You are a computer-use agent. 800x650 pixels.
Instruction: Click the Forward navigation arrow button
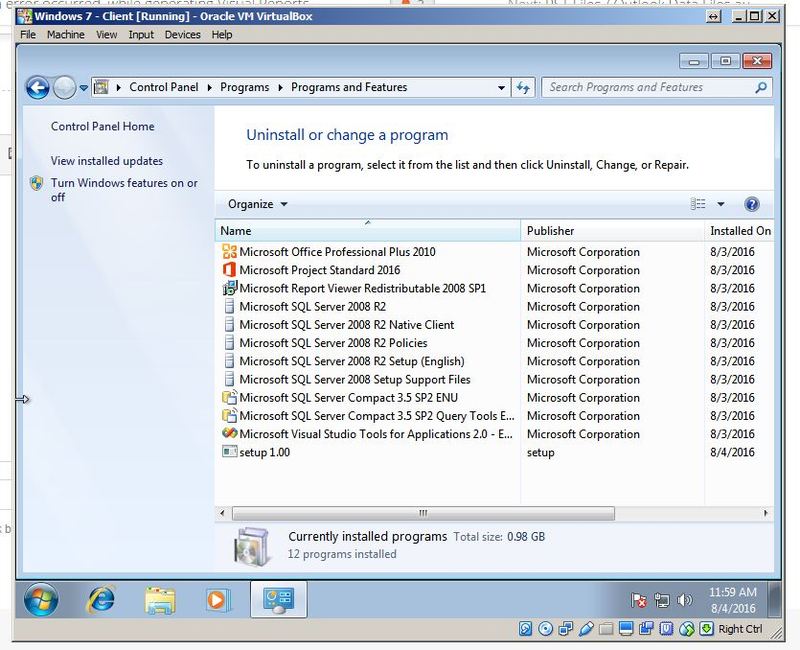64,88
